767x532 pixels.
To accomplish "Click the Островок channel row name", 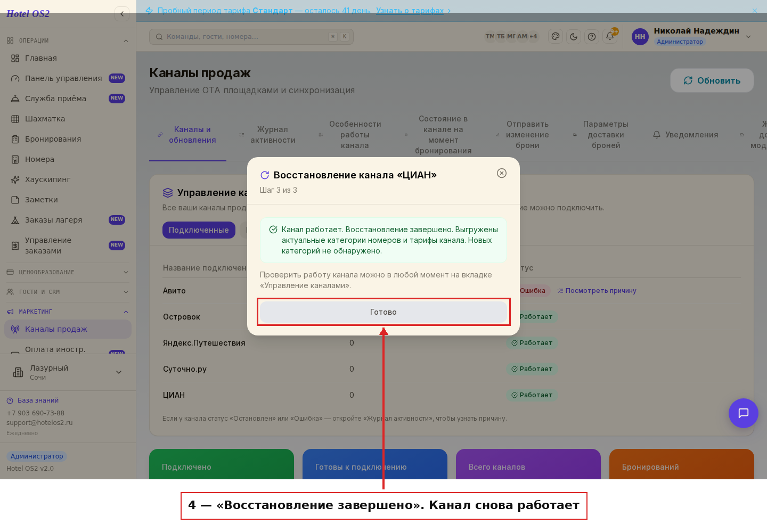I will (x=182, y=317).
